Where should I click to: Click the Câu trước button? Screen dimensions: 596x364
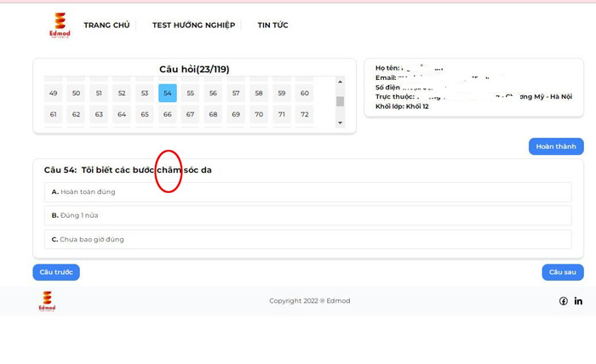(56, 272)
